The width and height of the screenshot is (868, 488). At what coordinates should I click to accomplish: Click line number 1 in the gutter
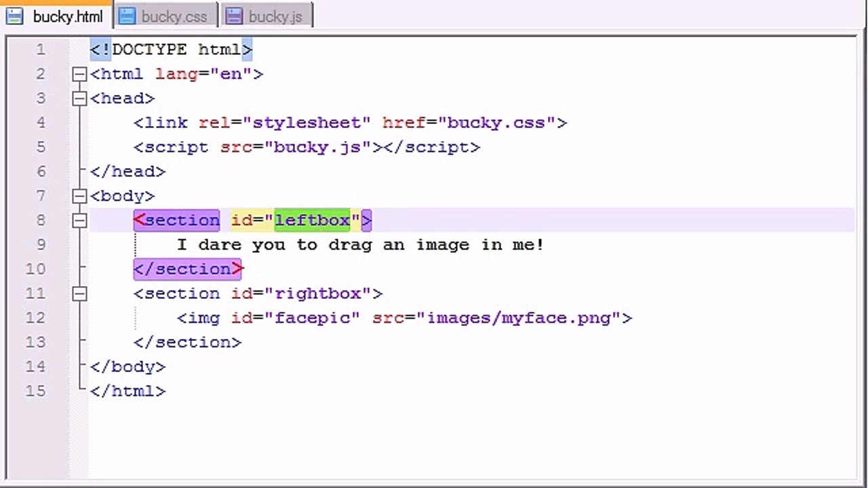tap(41, 49)
